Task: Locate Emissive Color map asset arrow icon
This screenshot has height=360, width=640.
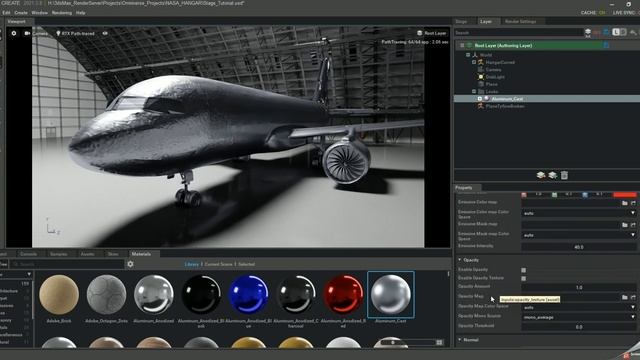Action: click(x=633, y=203)
